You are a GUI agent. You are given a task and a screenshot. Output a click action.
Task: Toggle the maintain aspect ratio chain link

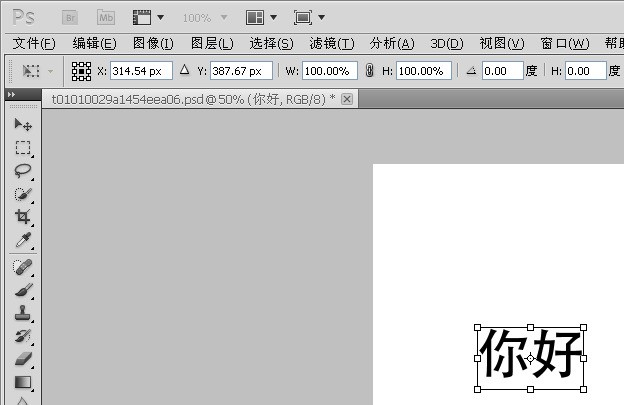369,71
